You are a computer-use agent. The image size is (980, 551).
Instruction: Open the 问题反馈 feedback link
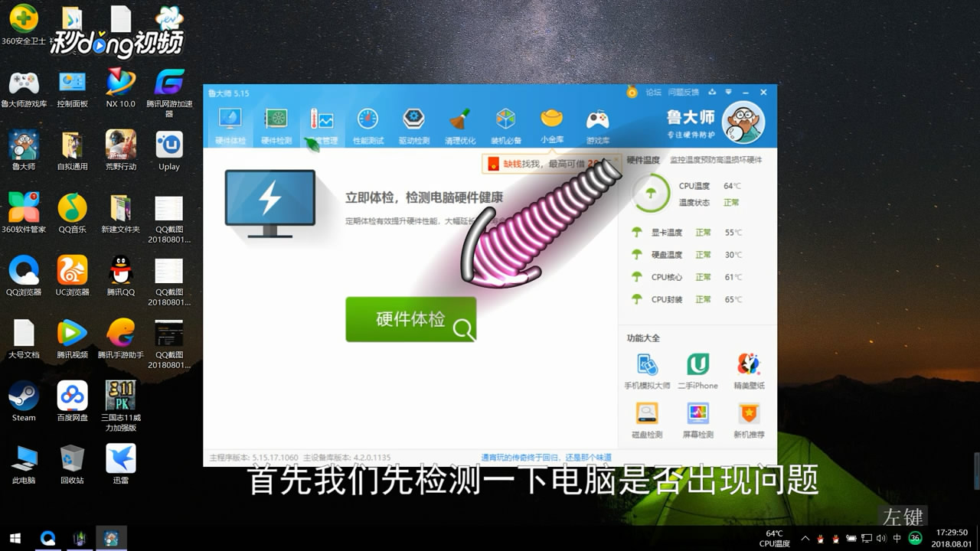683,92
